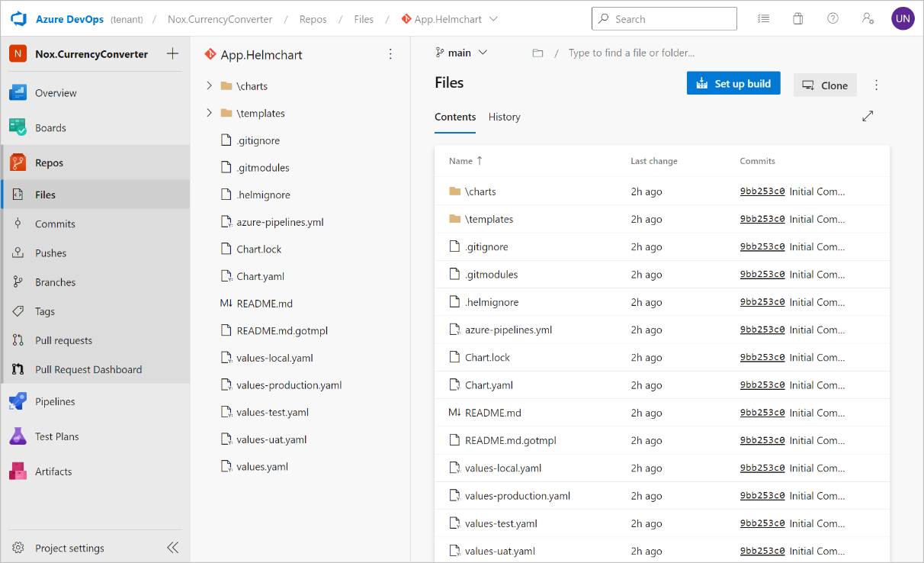Open README.md in contents list
The height and width of the screenshot is (563, 924).
pos(493,413)
